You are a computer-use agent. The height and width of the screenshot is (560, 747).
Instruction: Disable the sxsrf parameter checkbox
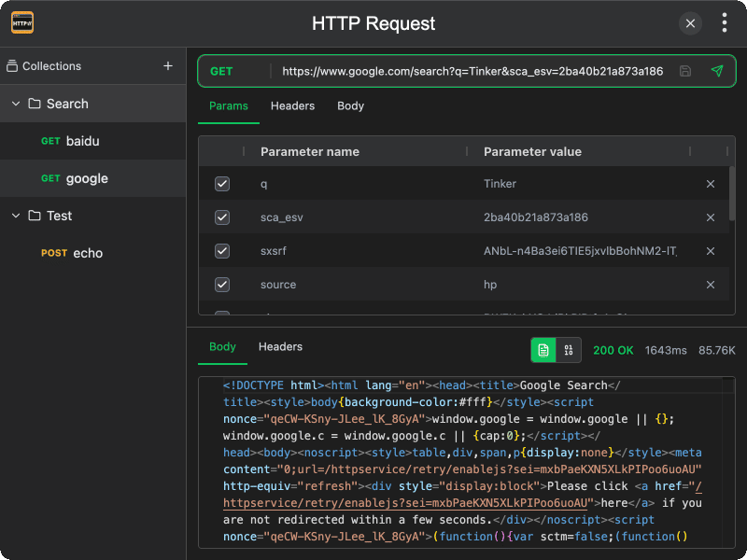coord(222,251)
